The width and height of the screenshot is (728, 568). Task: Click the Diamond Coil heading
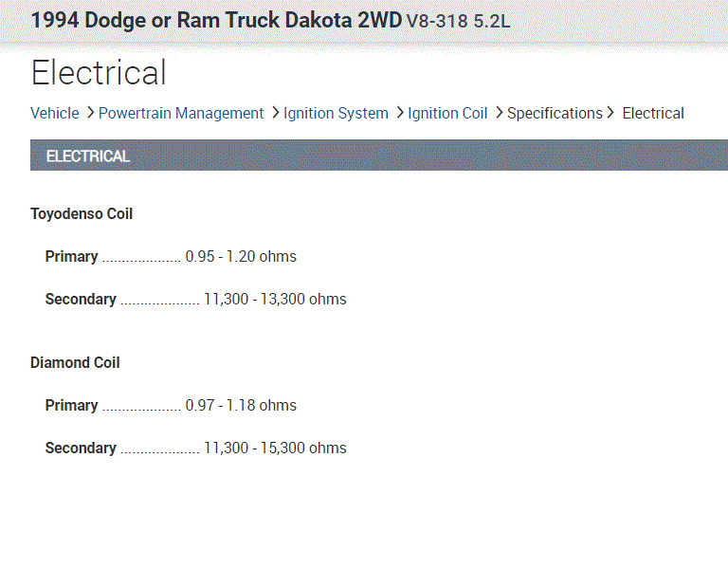[x=75, y=362]
